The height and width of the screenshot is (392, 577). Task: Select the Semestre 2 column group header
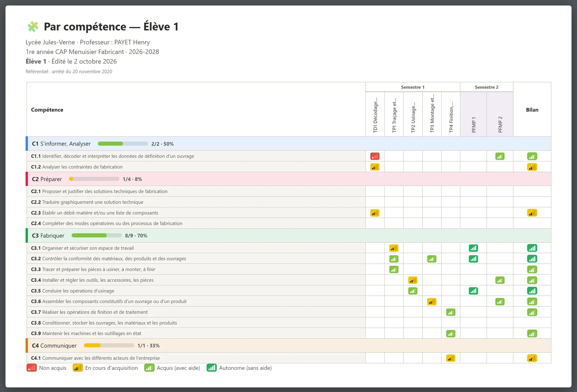[x=487, y=87]
